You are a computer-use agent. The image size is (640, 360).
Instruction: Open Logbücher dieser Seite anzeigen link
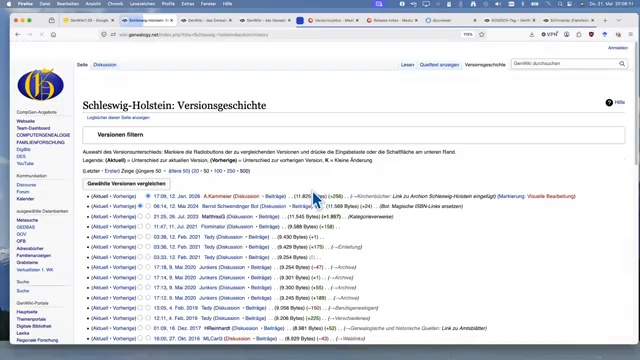[118, 118]
